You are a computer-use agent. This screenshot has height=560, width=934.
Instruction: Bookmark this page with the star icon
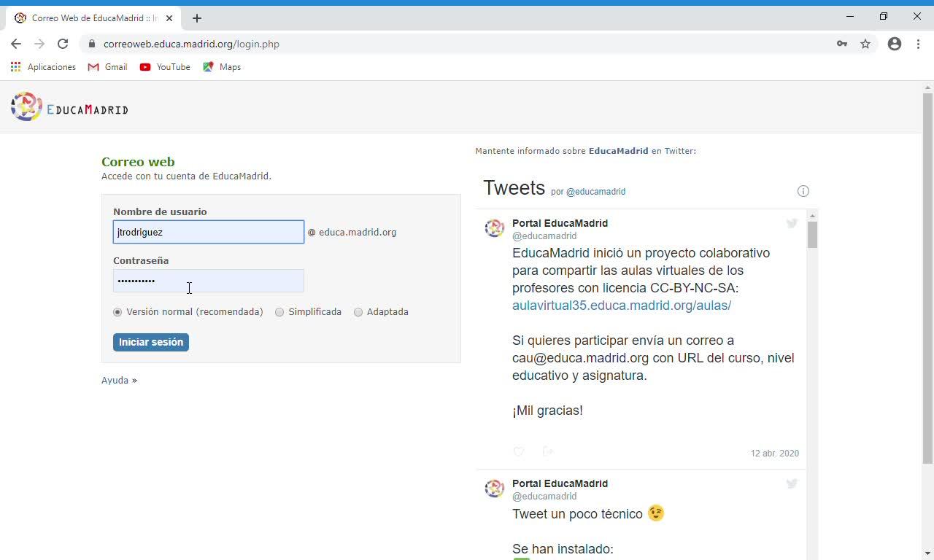coord(865,44)
